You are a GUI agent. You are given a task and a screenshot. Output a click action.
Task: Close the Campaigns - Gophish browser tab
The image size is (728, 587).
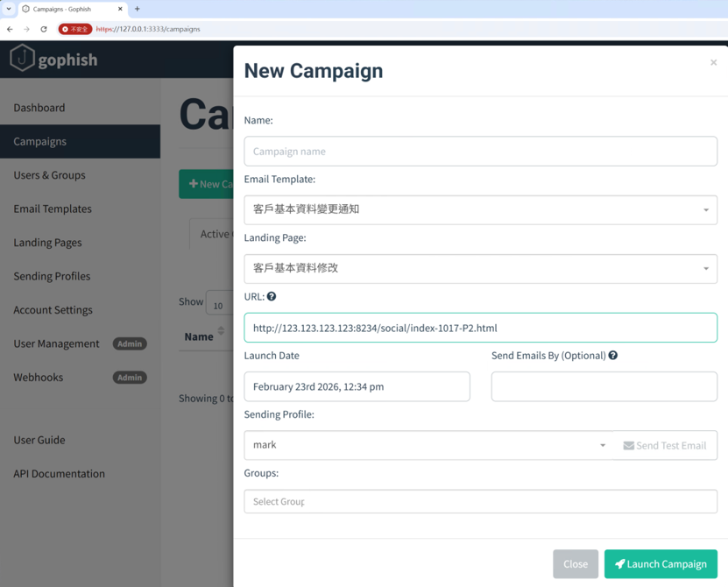coord(120,9)
